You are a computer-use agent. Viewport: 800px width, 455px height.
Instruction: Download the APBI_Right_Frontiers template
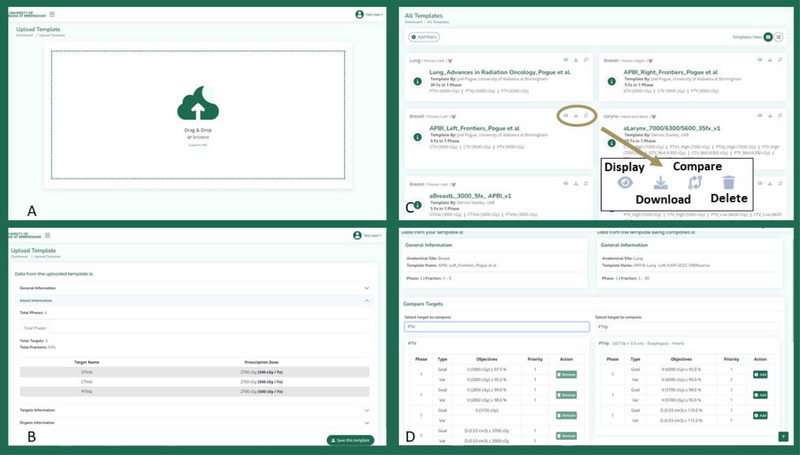point(770,60)
